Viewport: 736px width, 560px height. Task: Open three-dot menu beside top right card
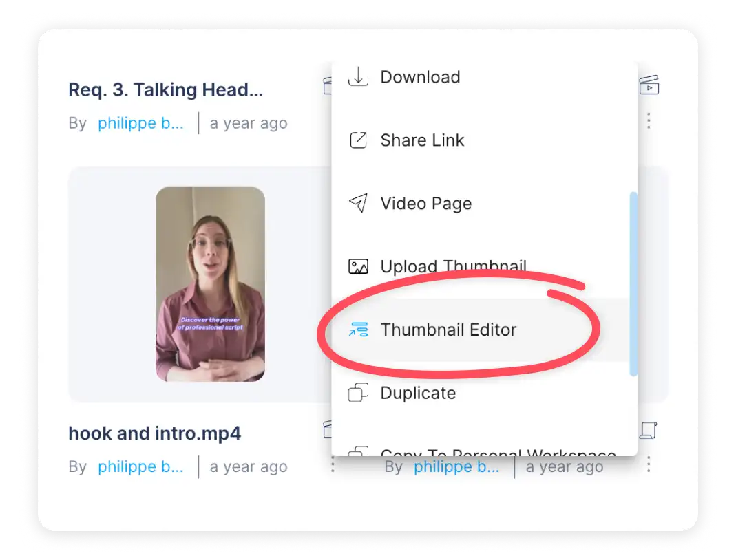click(649, 121)
